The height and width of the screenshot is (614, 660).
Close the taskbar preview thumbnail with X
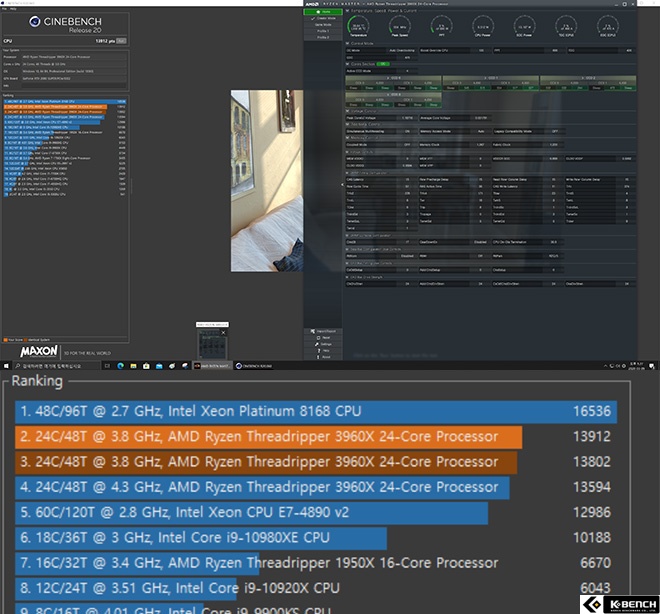point(224,332)
